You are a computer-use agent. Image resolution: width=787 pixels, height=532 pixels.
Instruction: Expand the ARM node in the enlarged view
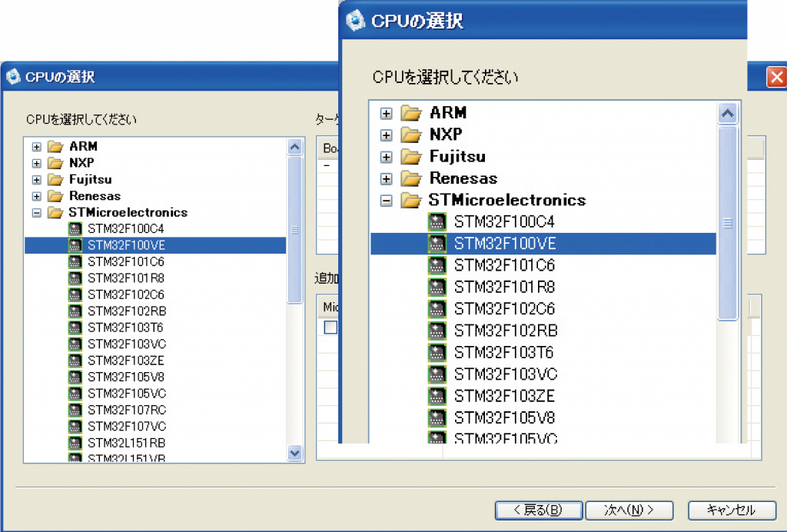coord(386,114)
